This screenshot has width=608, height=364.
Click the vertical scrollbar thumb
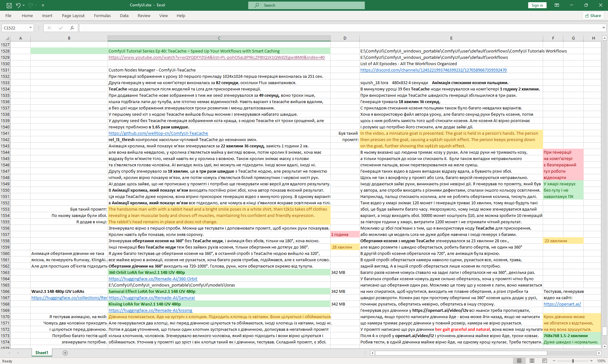605,331
